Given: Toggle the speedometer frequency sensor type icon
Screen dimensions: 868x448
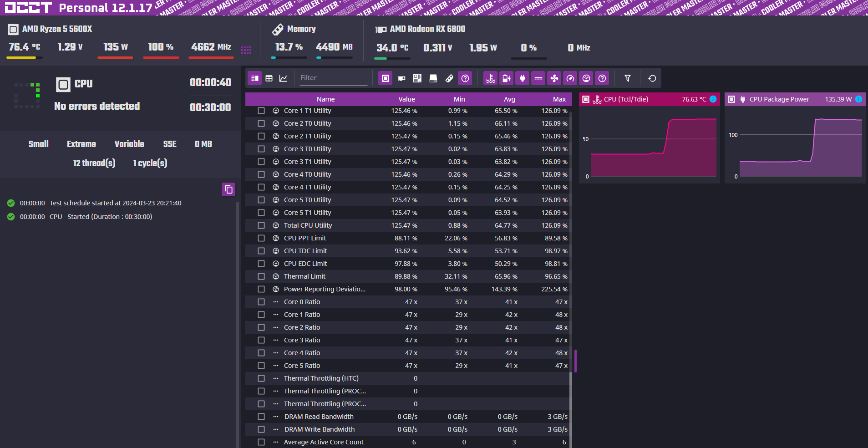Looking at the screenshot, I should click(x=570, y=78).
